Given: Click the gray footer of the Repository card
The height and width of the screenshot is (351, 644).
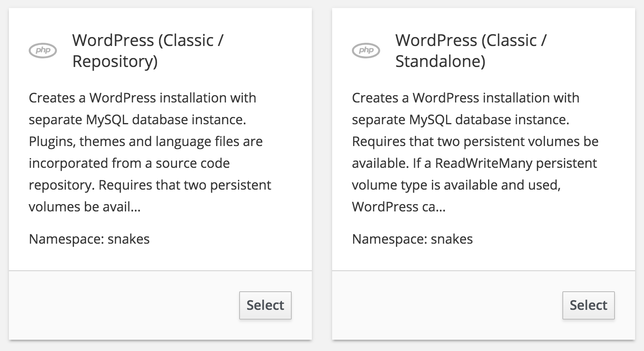Looking at the screenshot, I should coord(121,305).
